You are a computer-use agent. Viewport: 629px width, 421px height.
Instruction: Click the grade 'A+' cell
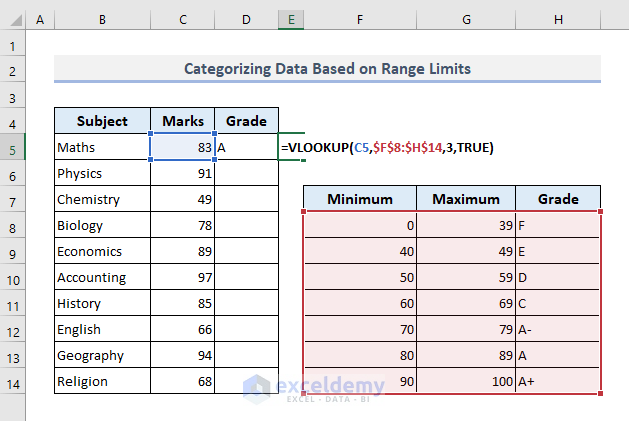558,381
